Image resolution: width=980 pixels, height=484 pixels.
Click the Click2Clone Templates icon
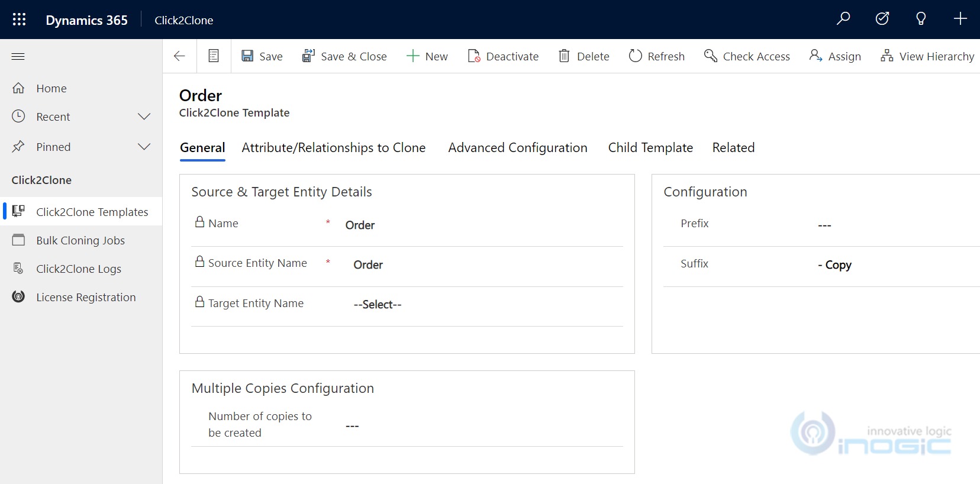click(18, 211)
